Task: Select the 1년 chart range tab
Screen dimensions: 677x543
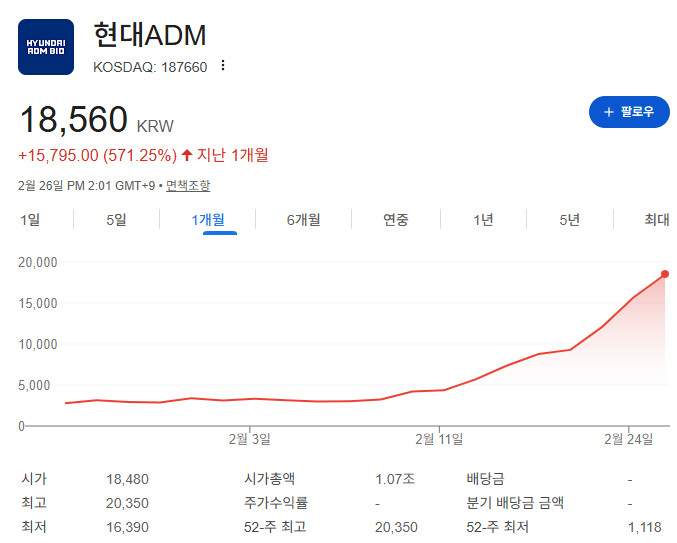Action: coord(483,220)
